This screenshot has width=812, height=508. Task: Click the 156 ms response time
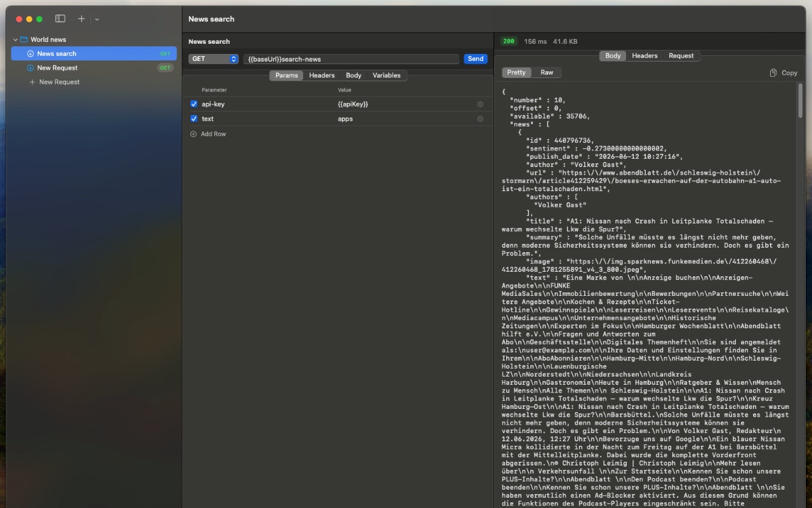pyautogui.click(x=535, y=41)
